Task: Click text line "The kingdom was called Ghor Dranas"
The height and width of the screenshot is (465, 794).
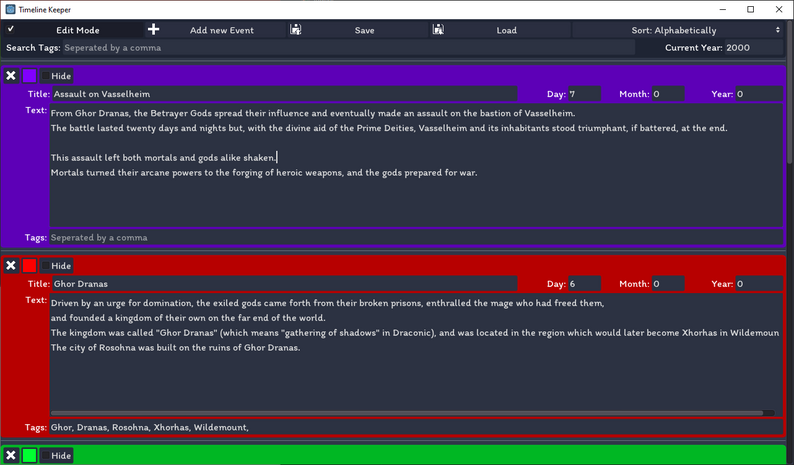Action: pos(415,333)
